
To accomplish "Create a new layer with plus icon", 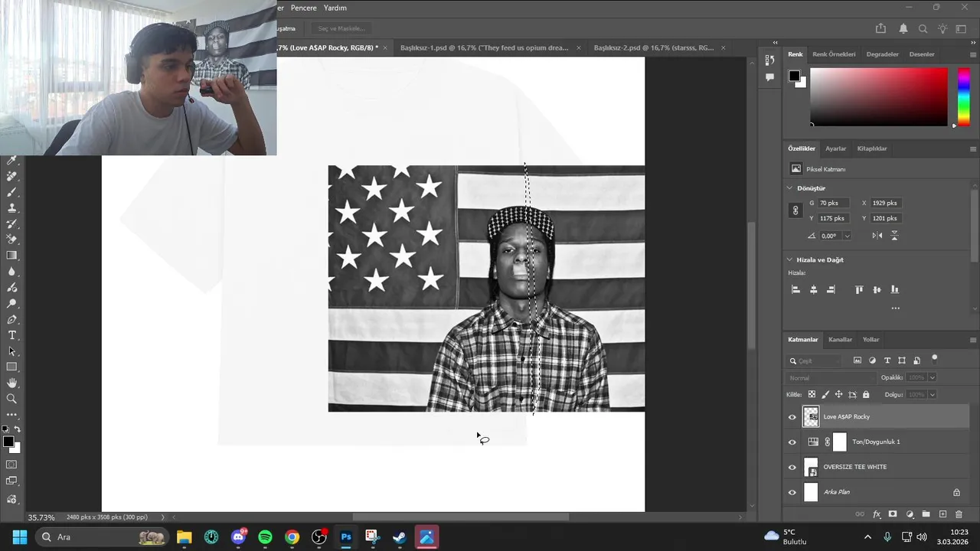I will 942,514.
